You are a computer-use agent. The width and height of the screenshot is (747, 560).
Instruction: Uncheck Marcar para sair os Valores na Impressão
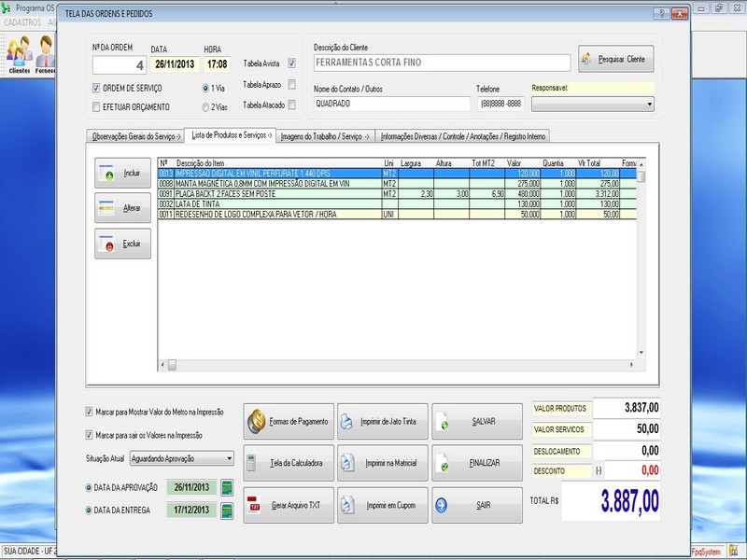[x=90, y=435]
